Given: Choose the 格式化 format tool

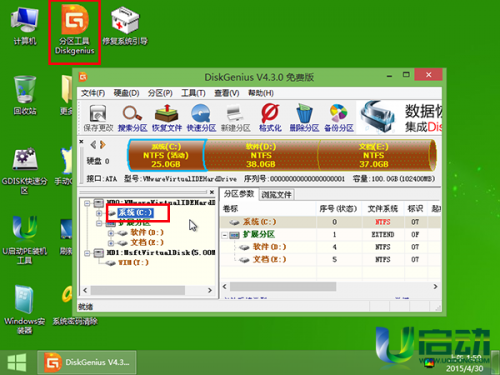Looking at the screenshot, I should tap(270, 117).
